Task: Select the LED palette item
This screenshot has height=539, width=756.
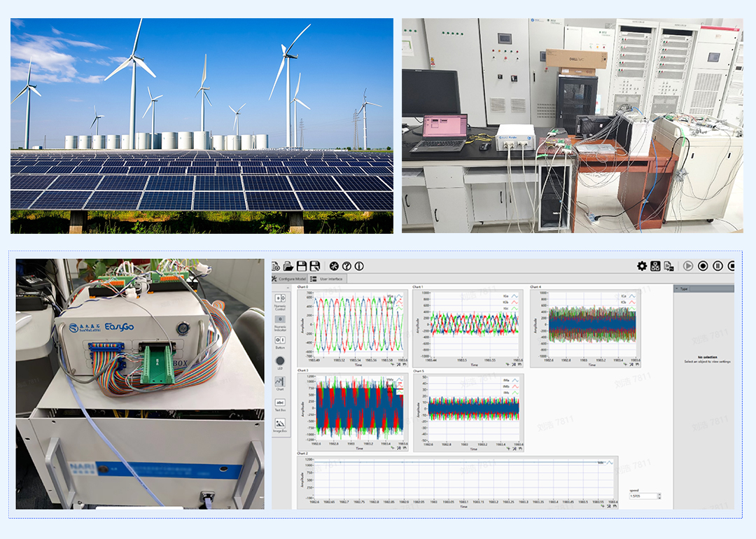Action: (280, 363)
